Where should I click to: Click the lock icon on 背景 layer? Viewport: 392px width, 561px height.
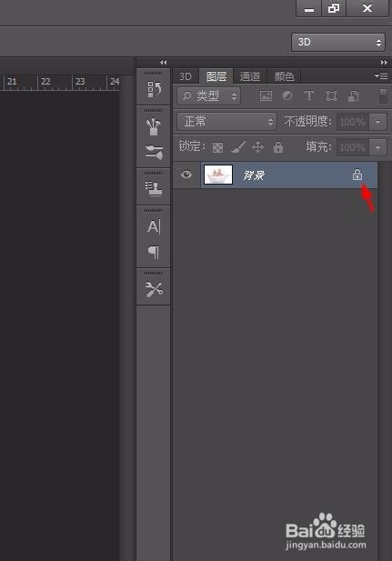pyautogui.click(x=357, y=175)
